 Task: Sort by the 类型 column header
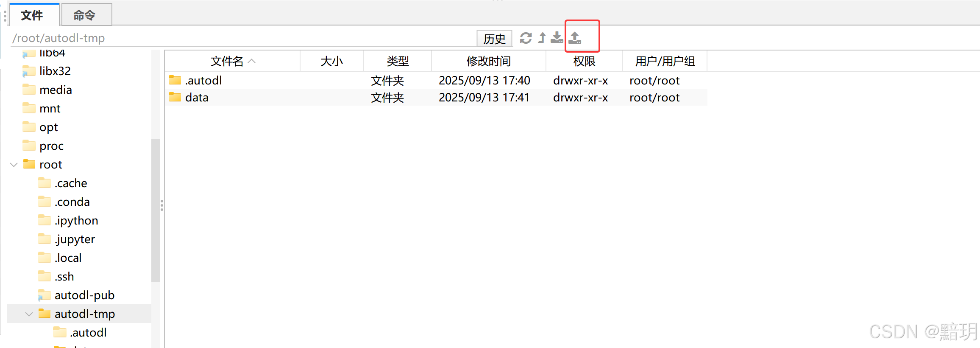click(x=398, y=61)
